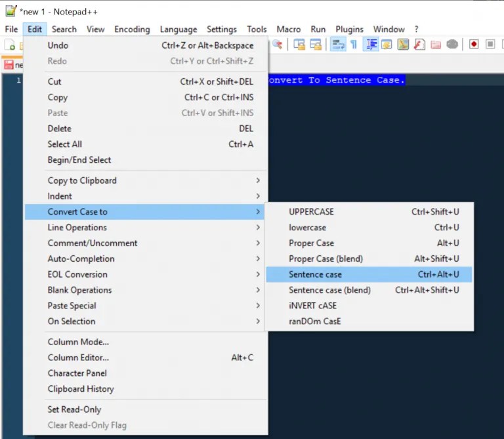This screenshot has width=504, height=439.
Task: Open the Encoding menu
Action: (x=132, y=30)
